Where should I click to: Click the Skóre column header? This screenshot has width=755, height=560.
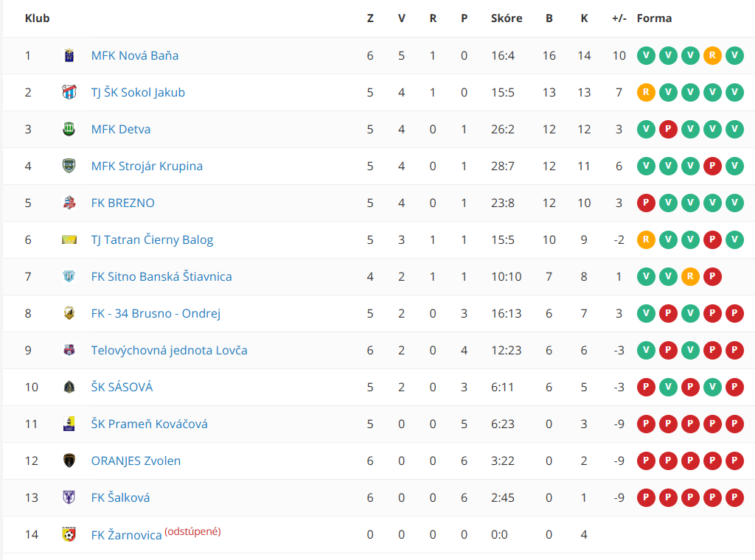point(507,18)
